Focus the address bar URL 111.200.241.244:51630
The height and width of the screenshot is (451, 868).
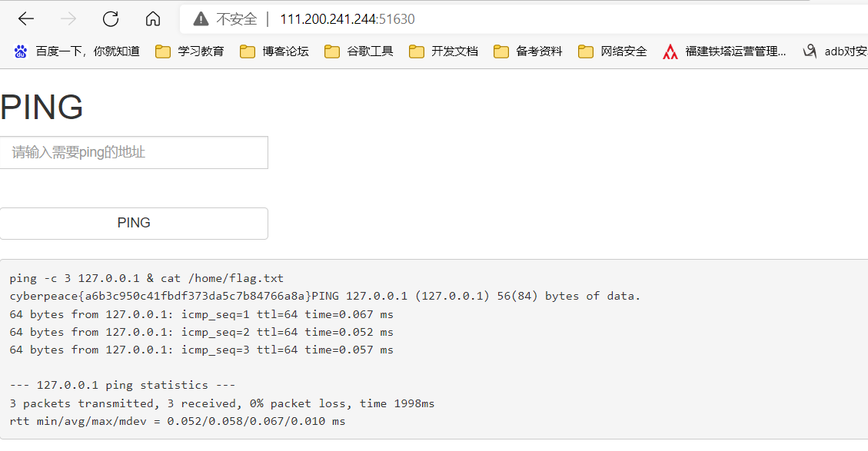pos(347,19)
